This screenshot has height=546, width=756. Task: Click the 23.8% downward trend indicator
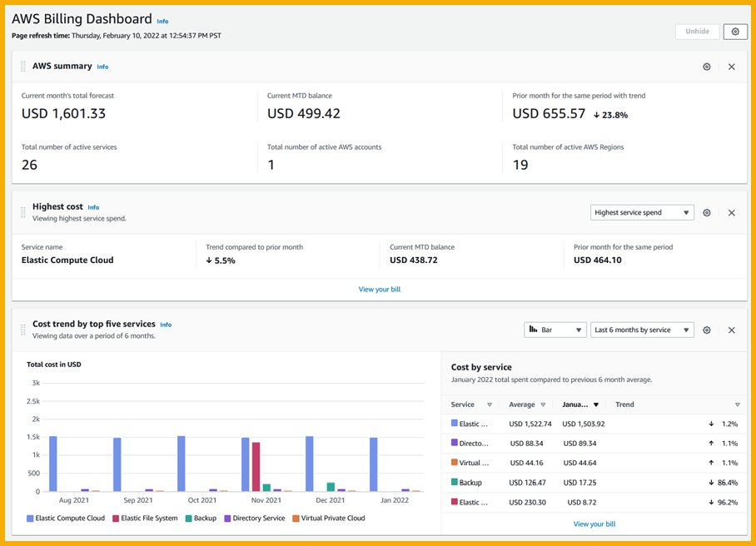610,115
